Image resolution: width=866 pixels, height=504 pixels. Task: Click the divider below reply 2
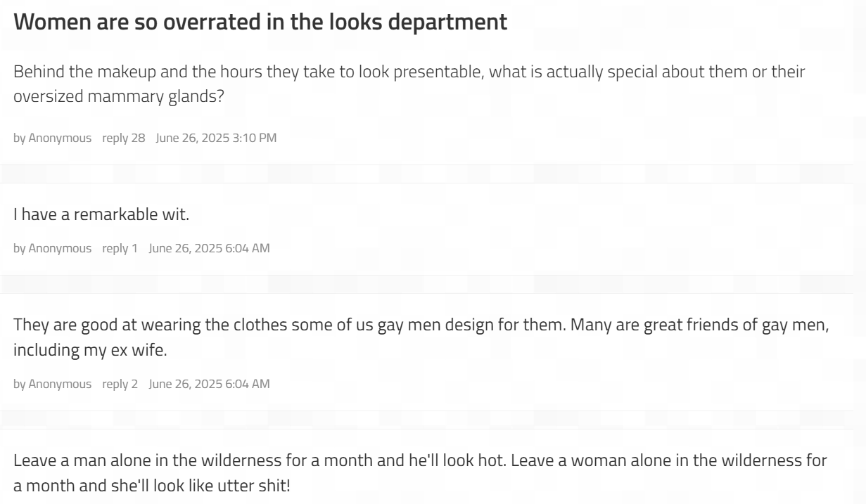click(x=426, y=420)
